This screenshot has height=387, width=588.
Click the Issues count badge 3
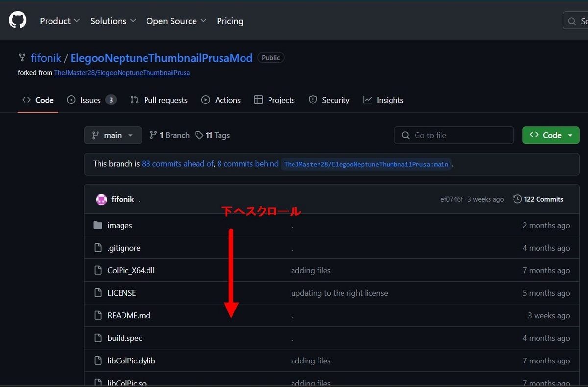click(111, 100)
